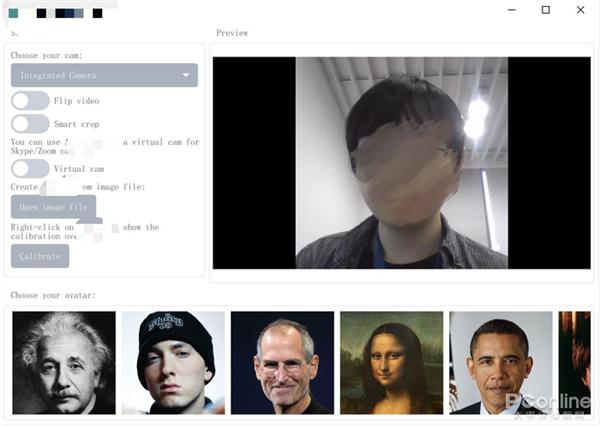Select the avatar in suit before flag
600x426 pixels.
click(501, 363)
